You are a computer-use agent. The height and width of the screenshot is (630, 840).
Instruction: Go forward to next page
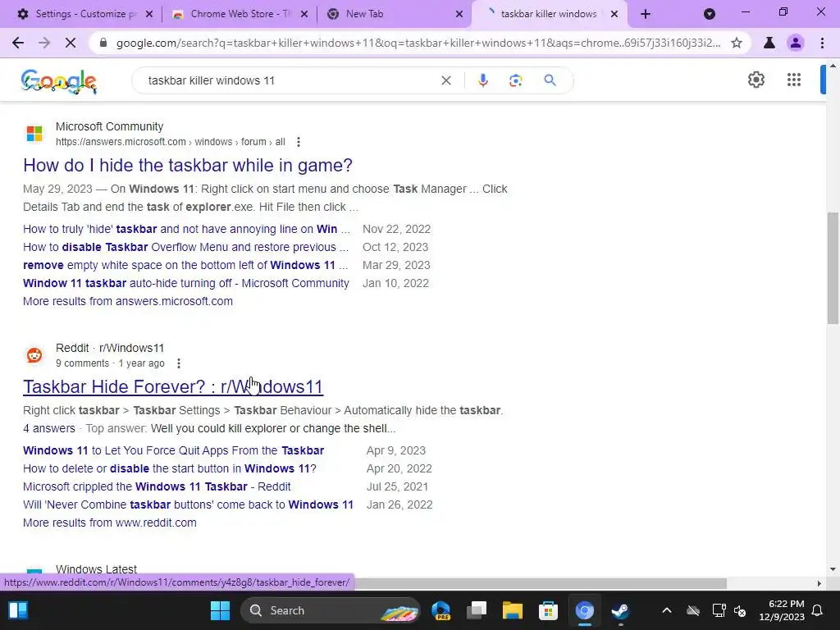click(44, 43)
